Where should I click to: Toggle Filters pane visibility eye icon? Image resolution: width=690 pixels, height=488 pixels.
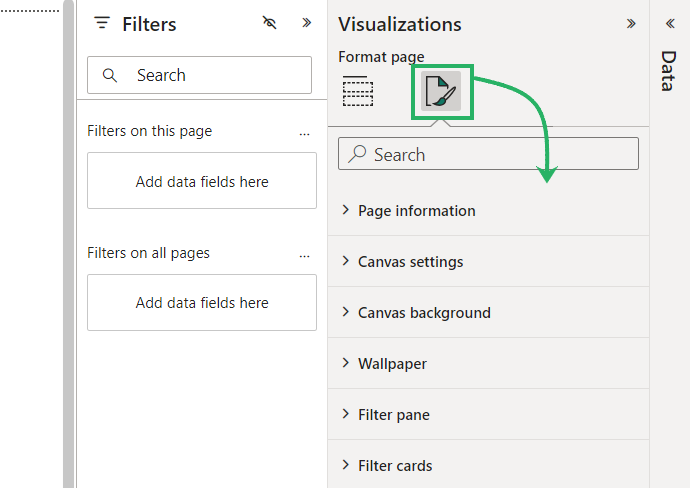tap(269, 23)
